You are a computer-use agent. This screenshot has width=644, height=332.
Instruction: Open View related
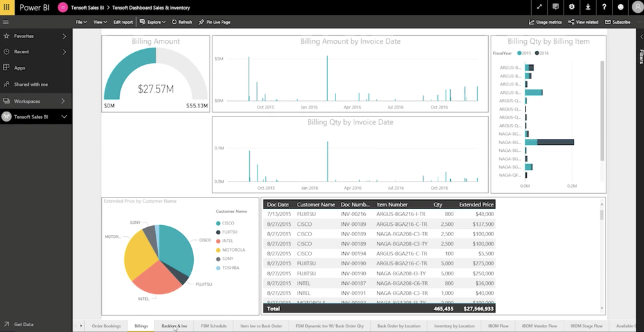click(583, 22)
